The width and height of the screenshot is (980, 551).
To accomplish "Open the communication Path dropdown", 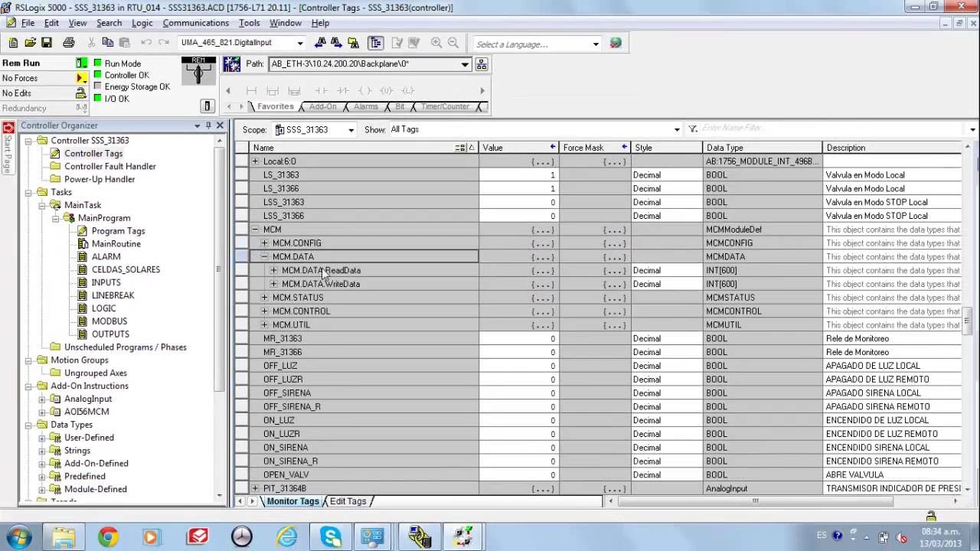I will pyautogui.click(x=465, y=64).
